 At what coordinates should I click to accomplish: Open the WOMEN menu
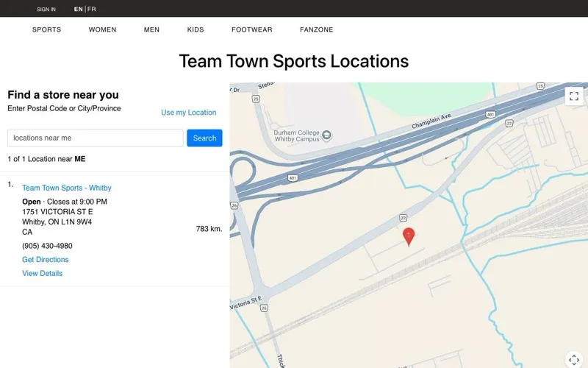pos(102,29)
